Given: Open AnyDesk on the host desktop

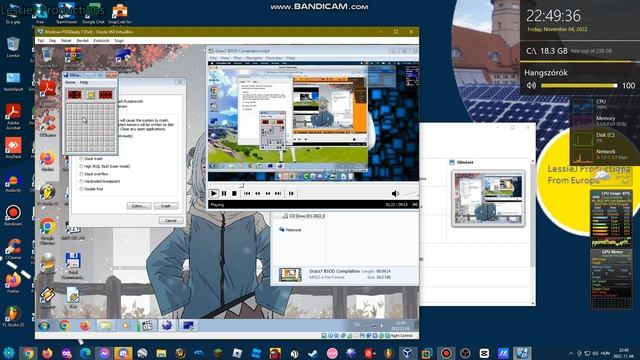Looking at the screenshot, I should tap(13, 148).
